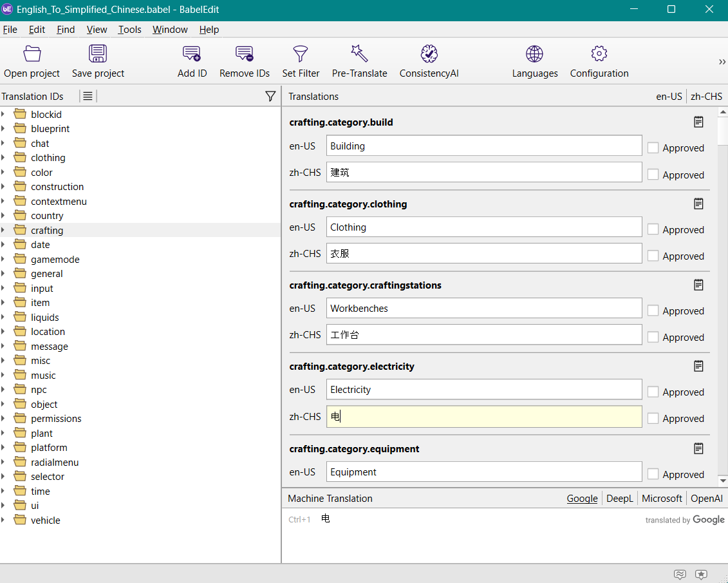Open the Find menu
This screenshot has width=728, height=583.
click(x=66, y=30)
